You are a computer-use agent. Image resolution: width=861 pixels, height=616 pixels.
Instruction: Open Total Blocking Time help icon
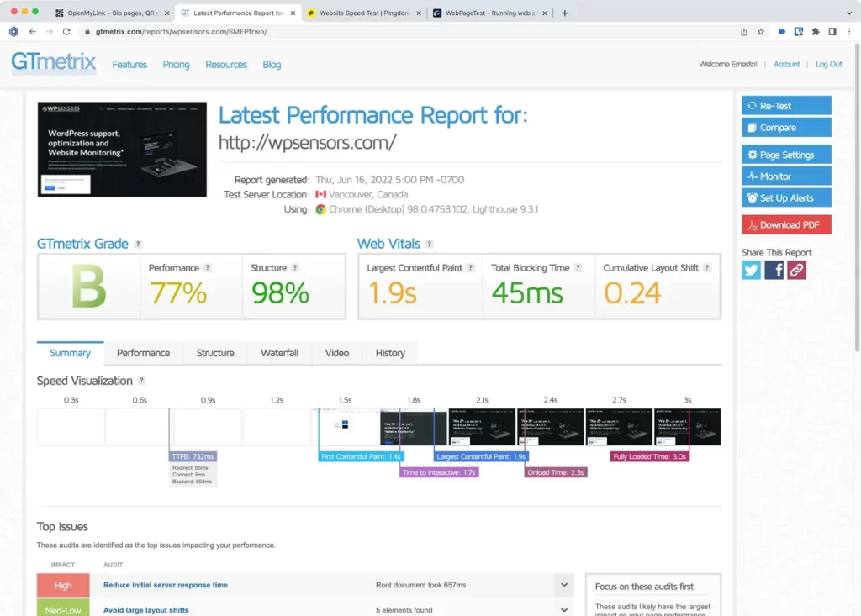(x=578, y=268)
